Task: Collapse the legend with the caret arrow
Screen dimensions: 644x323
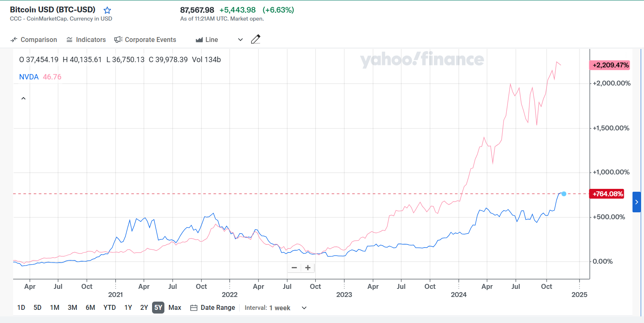Action: [x=23, y=98]
